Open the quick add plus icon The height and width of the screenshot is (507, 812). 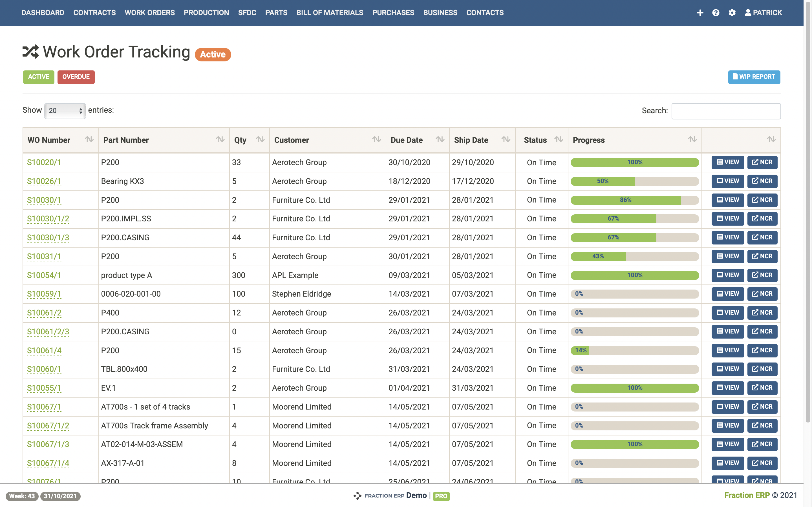click(x=700, y=13)
